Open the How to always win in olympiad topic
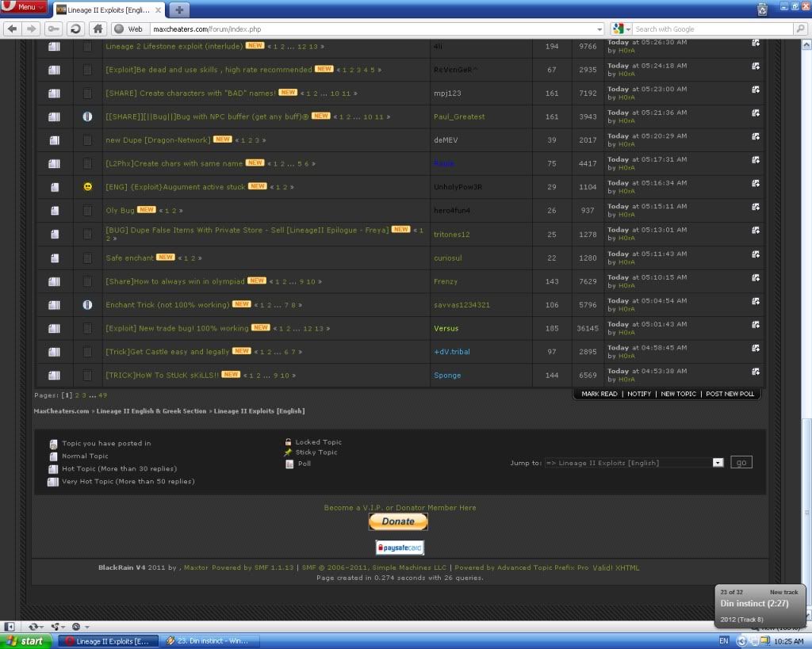812x649 pixels. [x=175, y=281]
